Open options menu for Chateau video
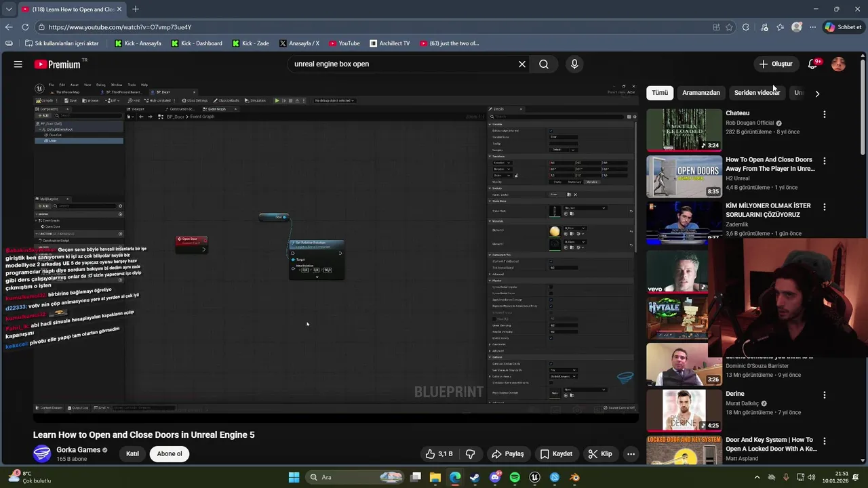Viewport: 868px width, 488px height. [x=825, y=115]
